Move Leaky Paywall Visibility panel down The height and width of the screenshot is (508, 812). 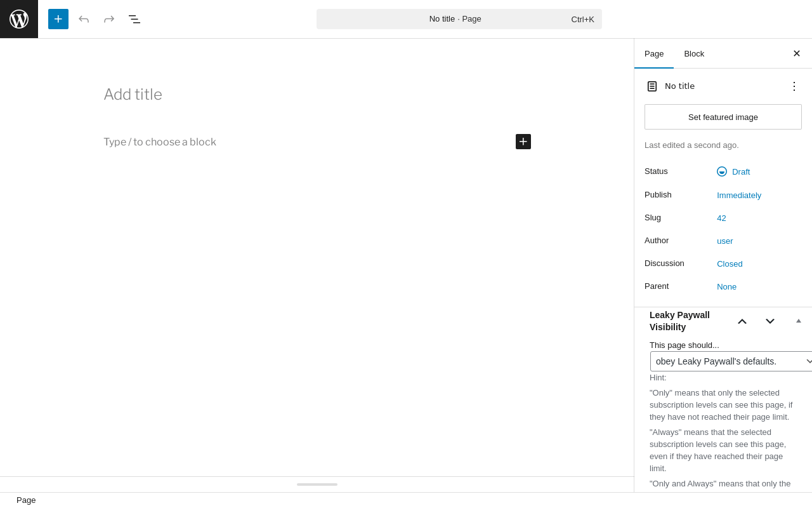point(770,321)
